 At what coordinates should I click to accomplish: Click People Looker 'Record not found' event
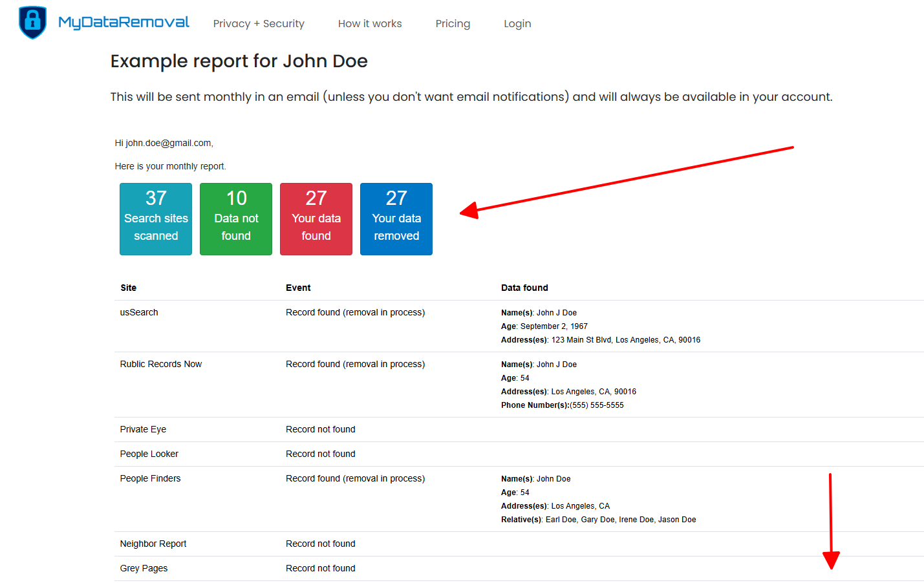321,454
